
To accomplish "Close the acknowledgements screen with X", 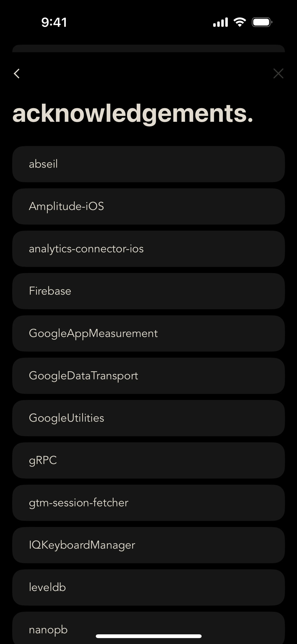I will coord(278,73).
